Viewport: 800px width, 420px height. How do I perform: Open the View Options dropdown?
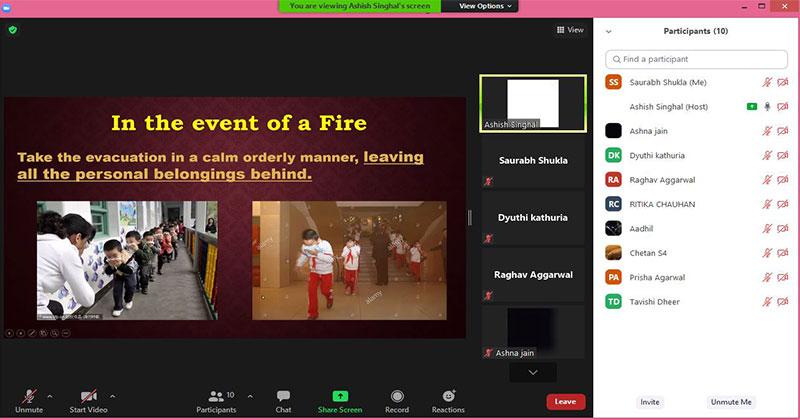pos(486,6)
